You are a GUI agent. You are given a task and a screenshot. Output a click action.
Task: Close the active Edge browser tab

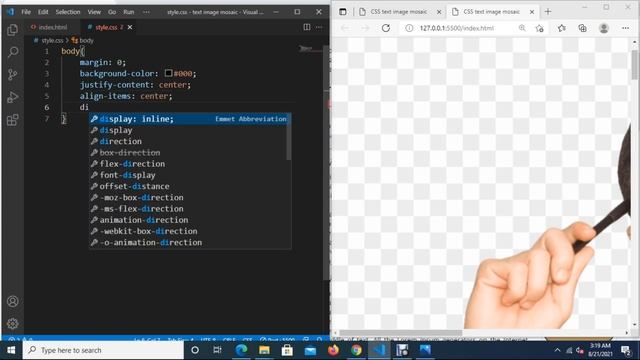click(x=532, y=12)
